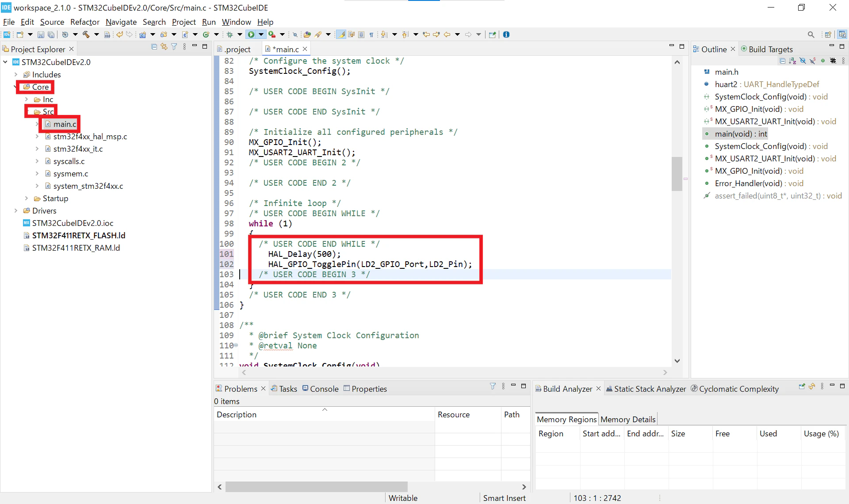Click the back navigation arrow icon
This screenshot has width=849, height=504.
coord(447,34)
